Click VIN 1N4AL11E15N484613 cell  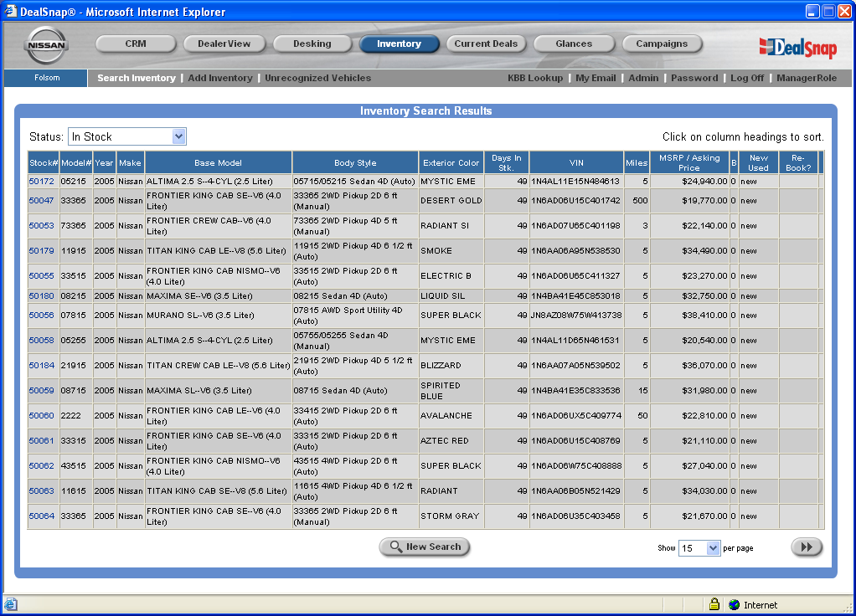point(576,181)
